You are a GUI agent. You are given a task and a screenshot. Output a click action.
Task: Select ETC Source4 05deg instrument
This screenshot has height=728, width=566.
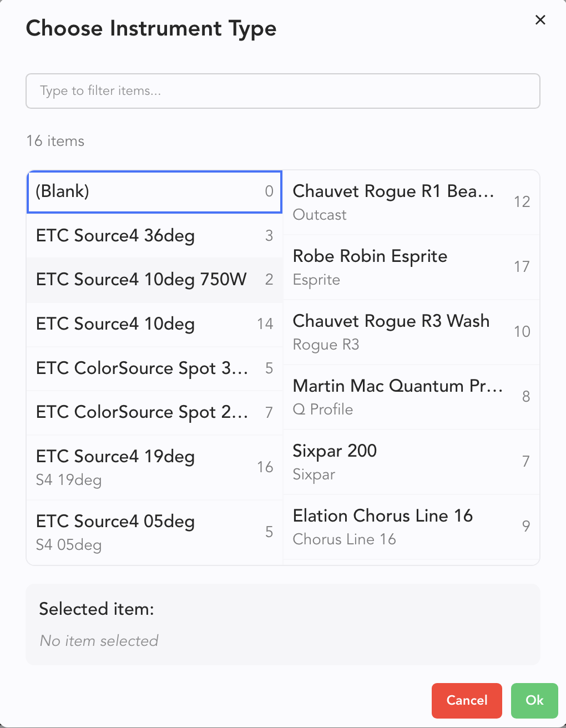pyautogui.click(x=154, y=532)
